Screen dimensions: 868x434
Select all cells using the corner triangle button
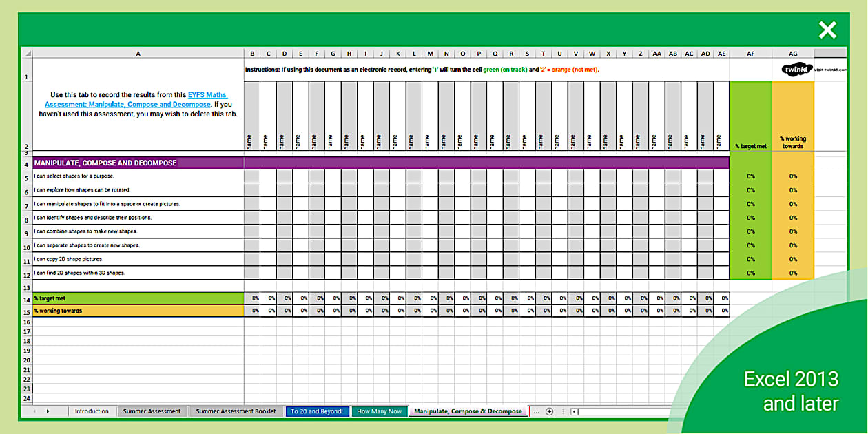28,53
